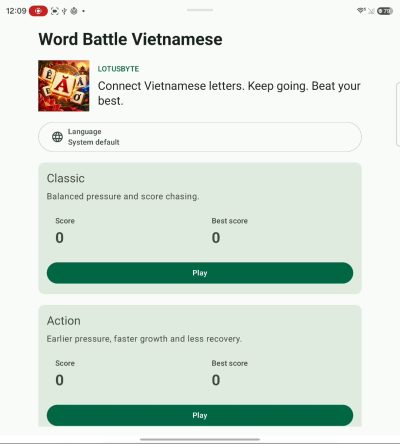Click the Word Battle Vietnamese title
Image resolution: width=400 pixels, height=444 pixels.
[130, 39]
